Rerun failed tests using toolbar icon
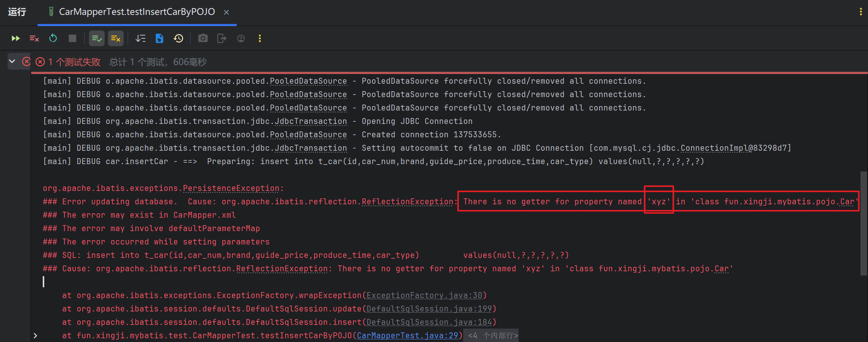The height and width of the screenshot is (342, 868). pyautogui.click(x=34, y=38)
